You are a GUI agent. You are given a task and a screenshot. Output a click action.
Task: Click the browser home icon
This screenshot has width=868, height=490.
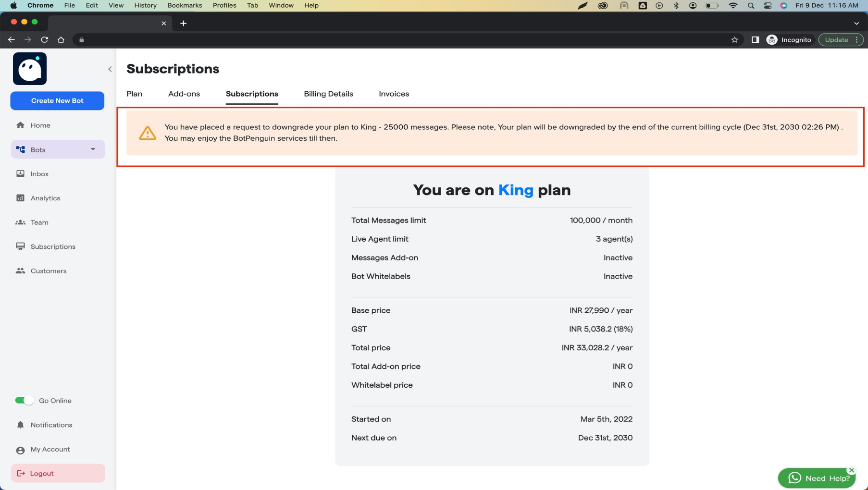[x=61, y=40]
